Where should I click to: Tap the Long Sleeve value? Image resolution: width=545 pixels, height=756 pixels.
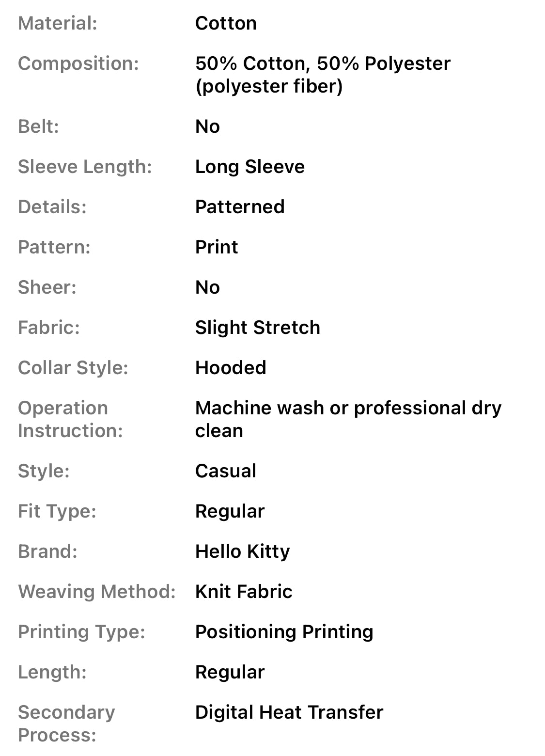pyautogui.click(x=250, y=167)
